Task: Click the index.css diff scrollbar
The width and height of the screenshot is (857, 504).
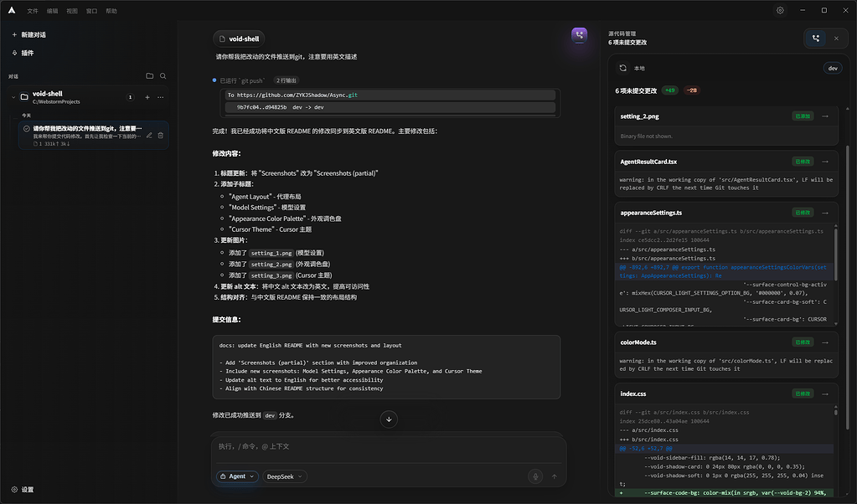Action: [x=836, y=410]
